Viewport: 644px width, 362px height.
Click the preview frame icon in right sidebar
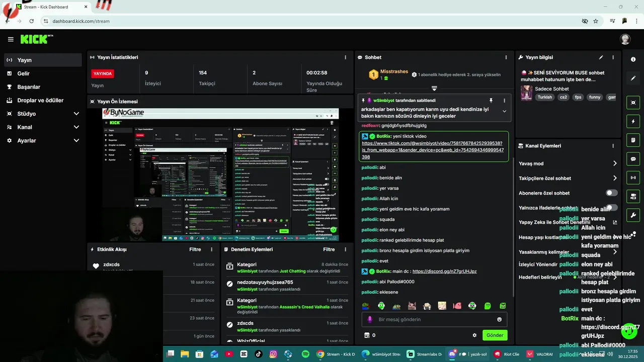click(x=633, y=103)
